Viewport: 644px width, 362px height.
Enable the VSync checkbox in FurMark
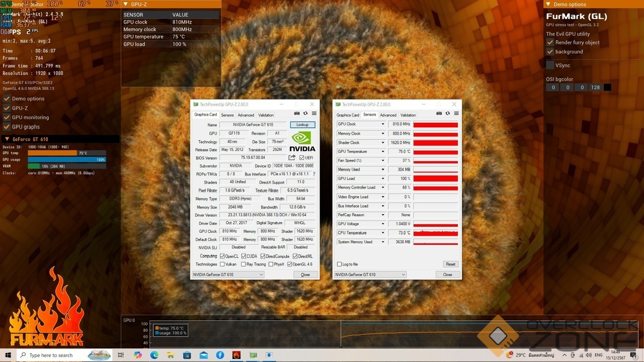click(x=550, y=65)
